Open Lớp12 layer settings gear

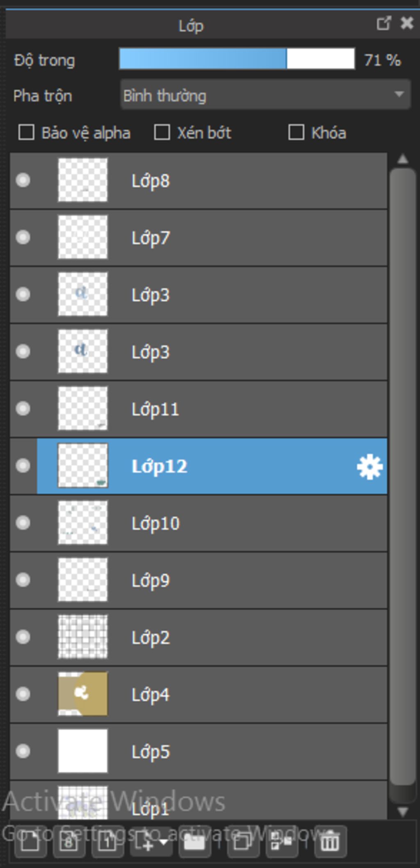pyautogui.click(x=370, y=466)
